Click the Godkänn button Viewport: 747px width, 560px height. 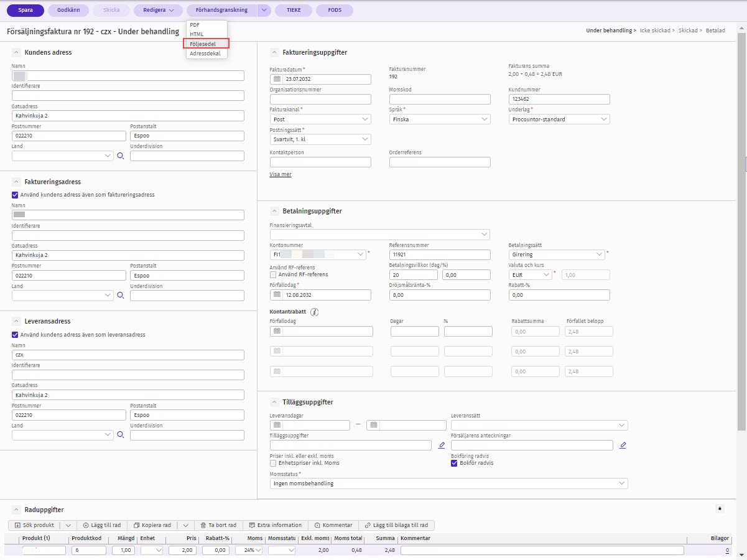[68, 10]
